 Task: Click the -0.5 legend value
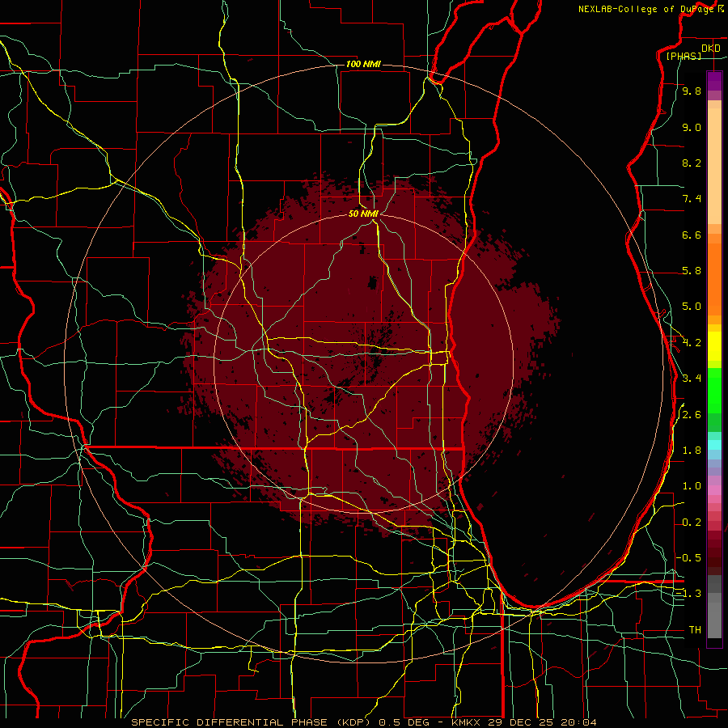pos(688,557)
